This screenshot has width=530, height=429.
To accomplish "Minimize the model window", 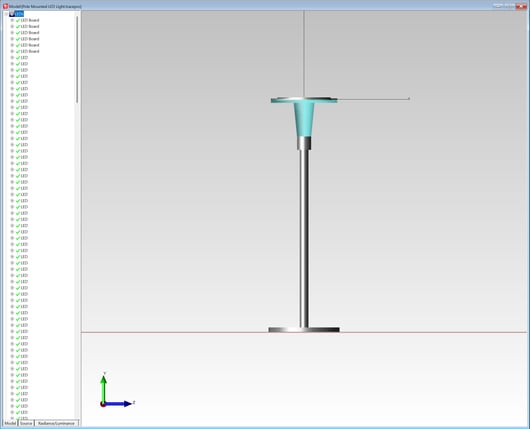I will (x=498, y=6).
